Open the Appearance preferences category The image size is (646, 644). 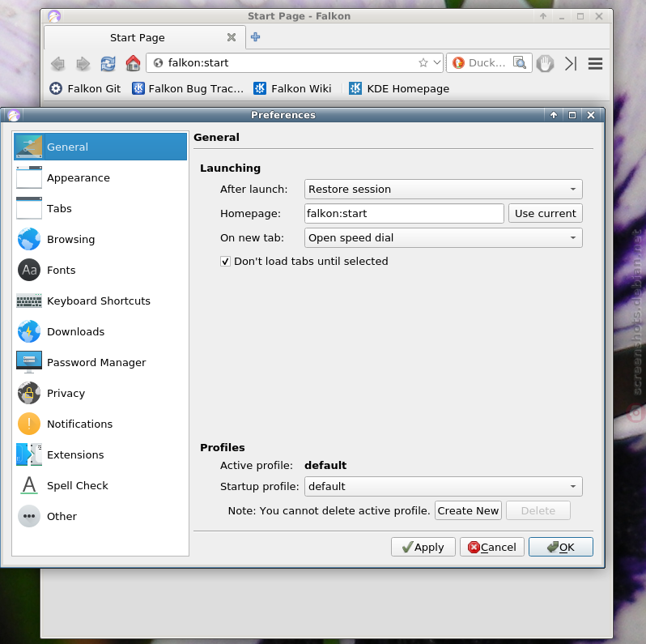click(100, 177)
